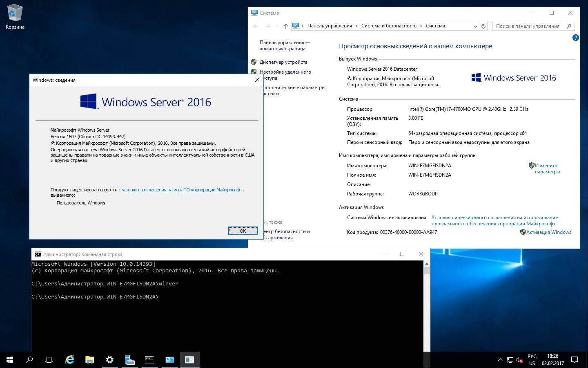Expand chevron after Панель управления breadcrumb
Viewport: 588px width, 368px height.
point(356,26)
